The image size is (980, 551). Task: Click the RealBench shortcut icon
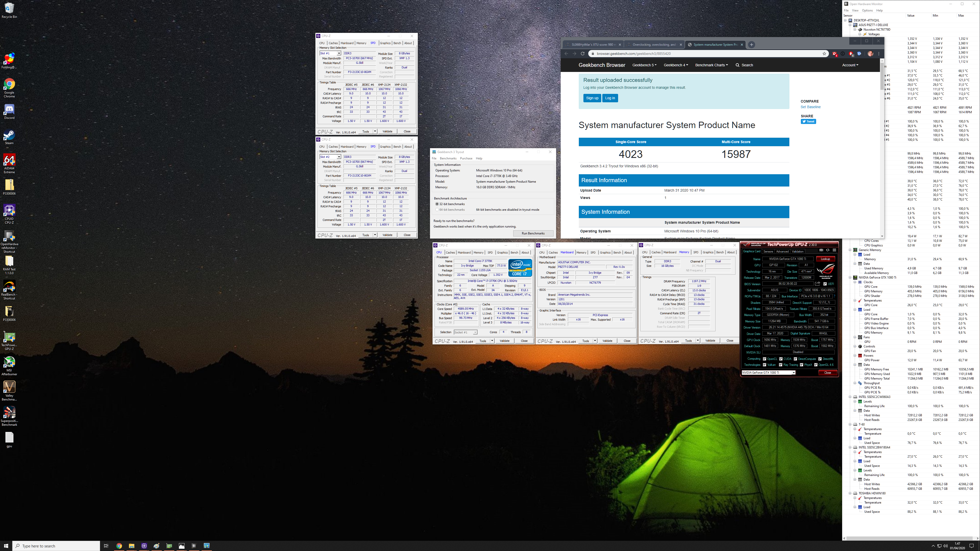click(9, 290)
